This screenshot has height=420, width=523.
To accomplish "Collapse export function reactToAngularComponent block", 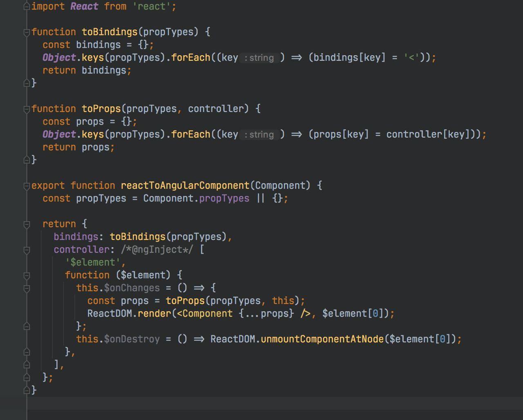I will pyautogui.click(x=27, y=185).
